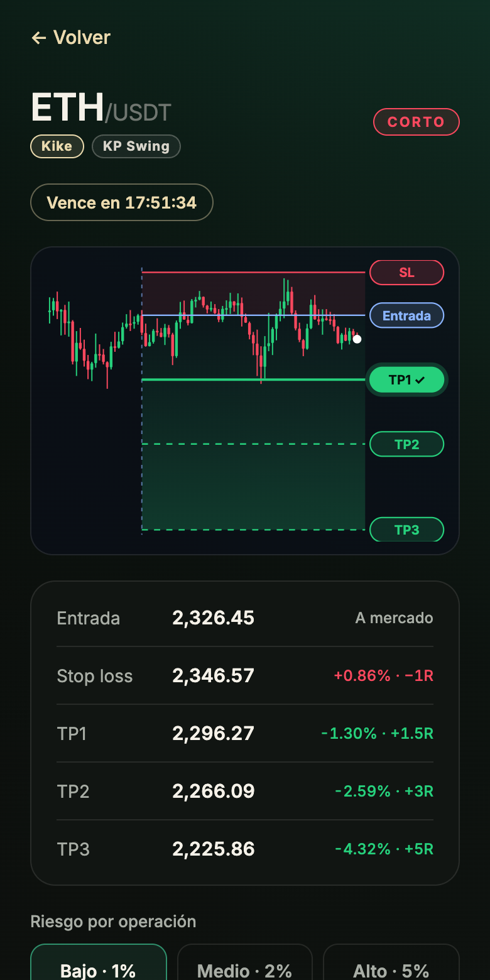Select Bajo · 1% risk option

99,962
